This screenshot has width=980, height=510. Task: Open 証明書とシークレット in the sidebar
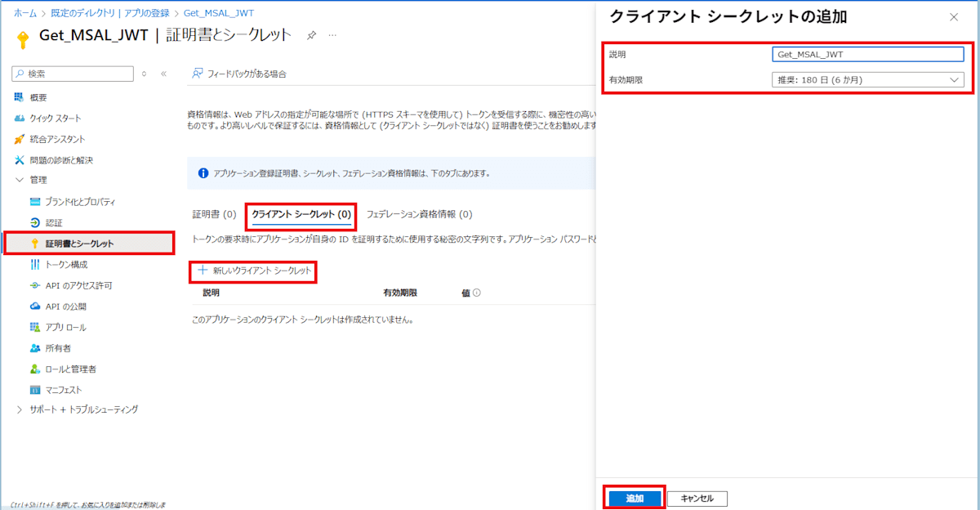(88, 244)
